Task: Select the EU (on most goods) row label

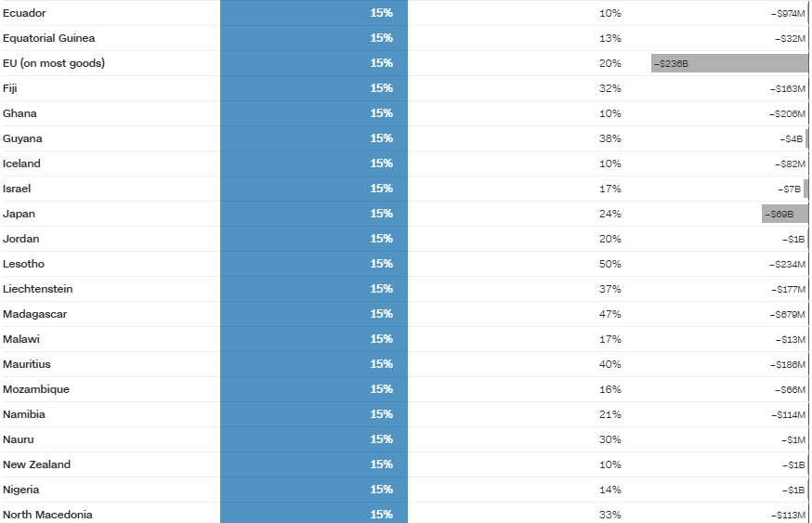Action: [54, 63]
